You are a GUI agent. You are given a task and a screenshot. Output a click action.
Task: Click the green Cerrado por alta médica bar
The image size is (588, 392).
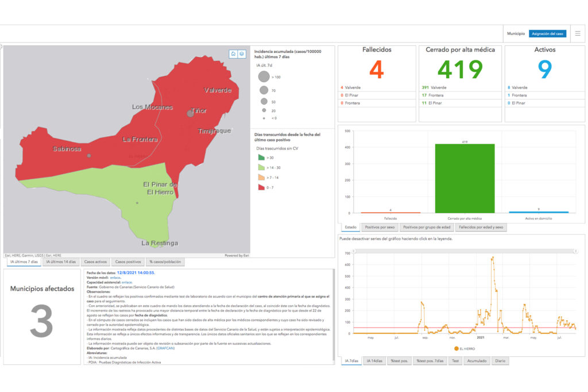click(x=464, y=178)
